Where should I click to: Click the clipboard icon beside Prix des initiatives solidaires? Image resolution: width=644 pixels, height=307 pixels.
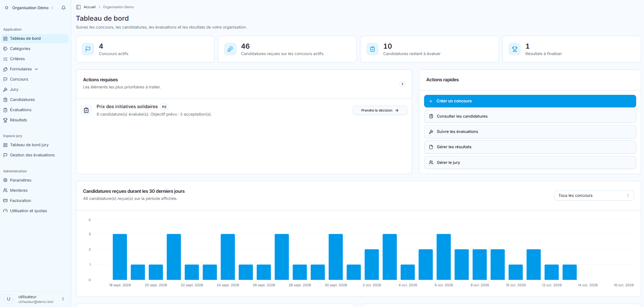tap(86, 110)
